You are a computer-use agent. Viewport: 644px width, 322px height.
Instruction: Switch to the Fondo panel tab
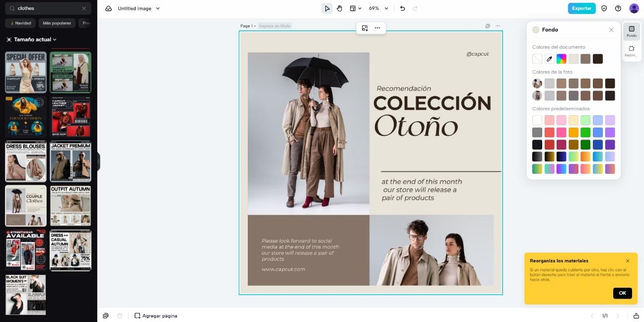[x=631, y=32]
